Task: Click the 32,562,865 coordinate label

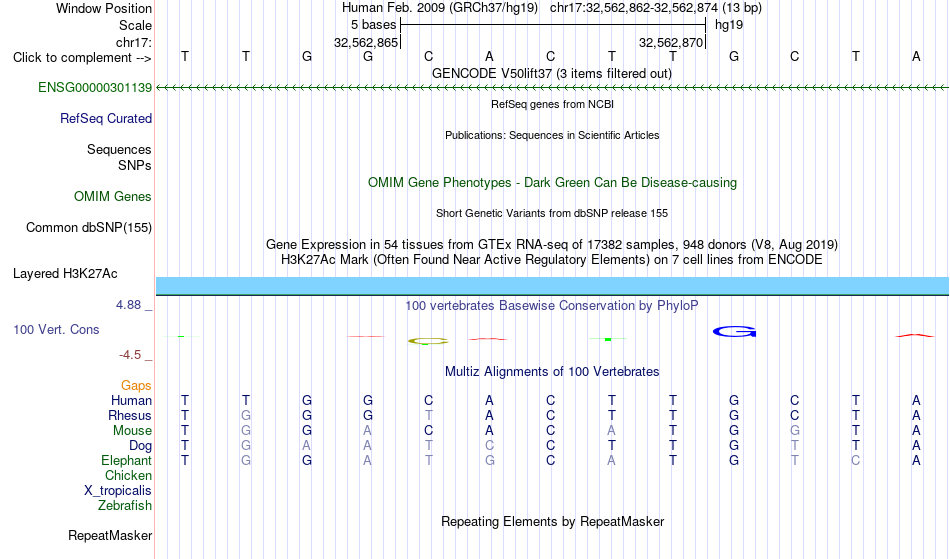Action: point(366,43)
